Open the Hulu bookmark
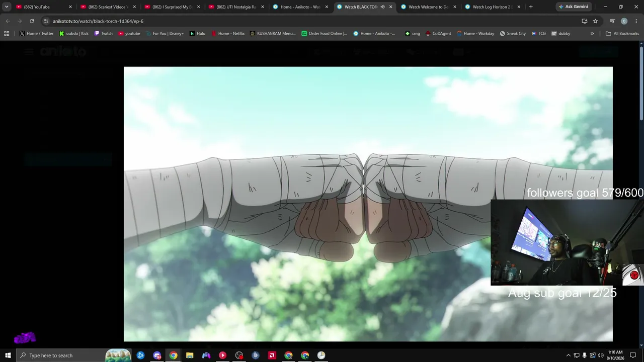Screen dimensions: 644x362 (x=197, y=34)
